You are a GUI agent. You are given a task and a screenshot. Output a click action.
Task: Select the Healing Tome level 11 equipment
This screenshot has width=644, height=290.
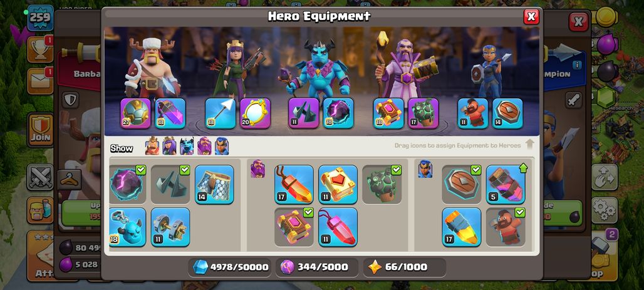[x=338, y=184]
